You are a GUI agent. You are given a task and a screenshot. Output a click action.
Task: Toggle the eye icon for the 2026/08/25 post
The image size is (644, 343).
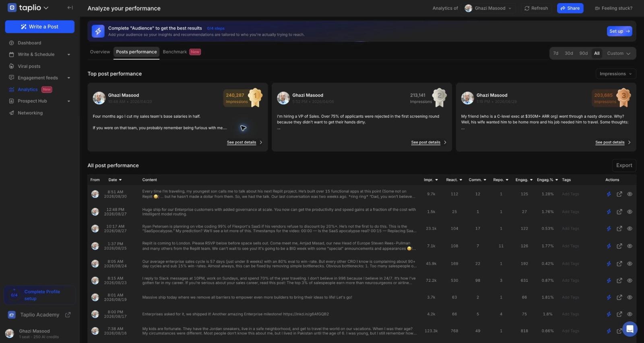point(630,246)
